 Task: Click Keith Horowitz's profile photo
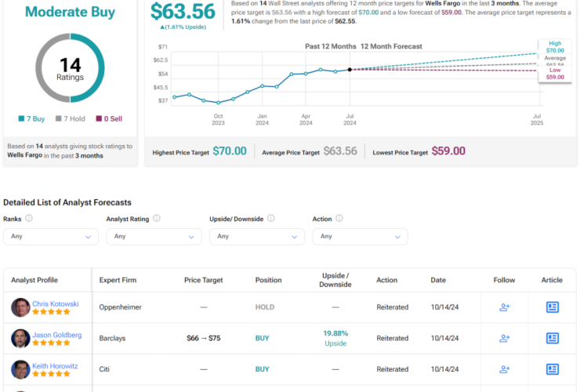(x=20, y=369)
